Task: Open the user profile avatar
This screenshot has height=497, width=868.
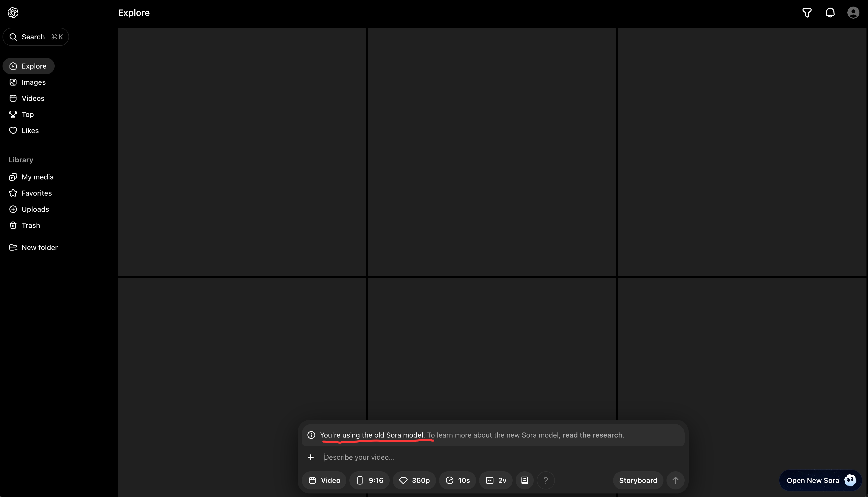Action: pos(853,13)
